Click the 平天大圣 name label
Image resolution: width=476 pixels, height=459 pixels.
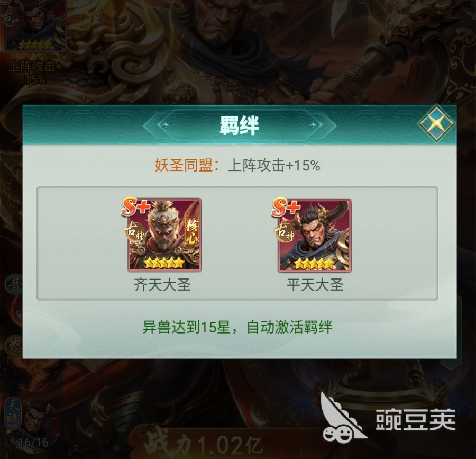click(x=315, y=285)
